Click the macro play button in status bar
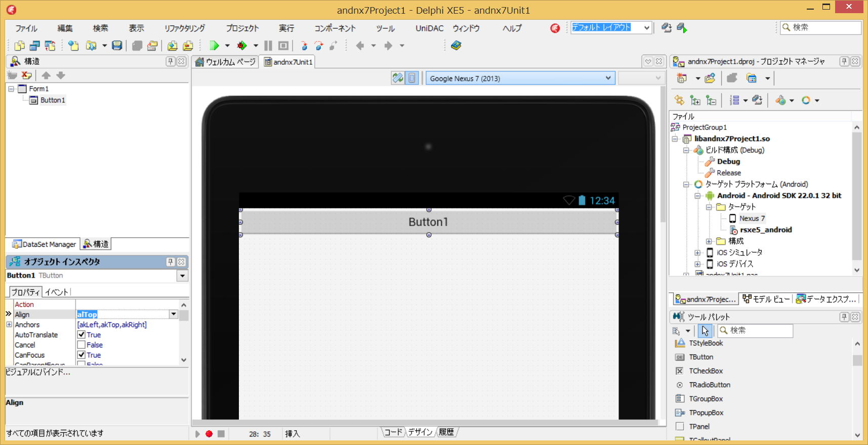This screenshot has width=868, height=445. point(197,434)
